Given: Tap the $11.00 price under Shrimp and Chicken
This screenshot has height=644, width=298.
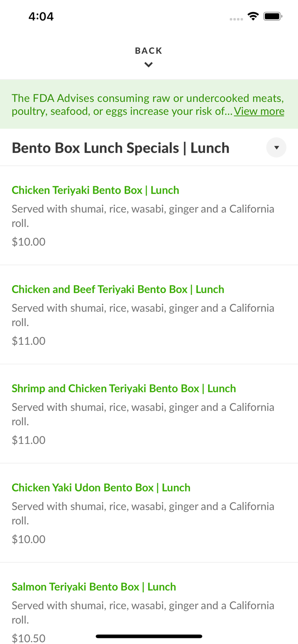Looking at the screenshot, I should 28,440.
